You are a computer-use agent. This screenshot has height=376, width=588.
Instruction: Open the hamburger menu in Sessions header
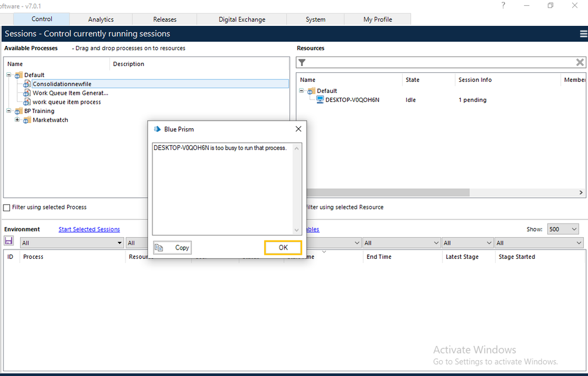[583, 34]
